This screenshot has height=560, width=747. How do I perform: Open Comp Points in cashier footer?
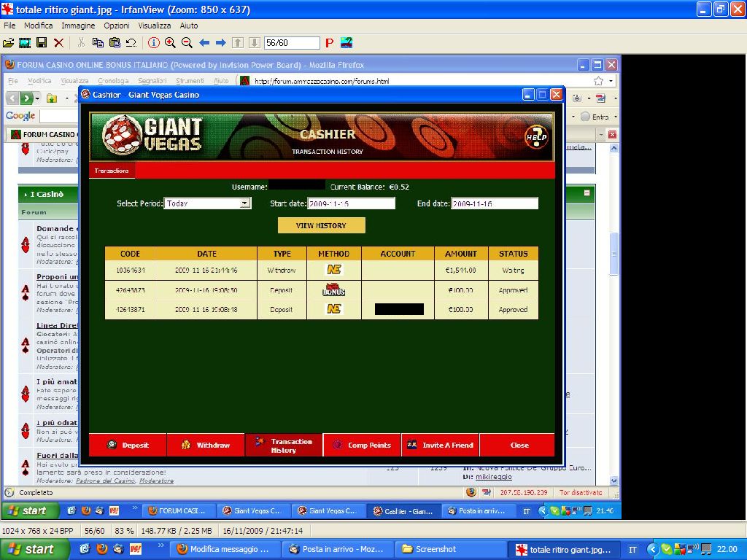[x=362, y=446]
